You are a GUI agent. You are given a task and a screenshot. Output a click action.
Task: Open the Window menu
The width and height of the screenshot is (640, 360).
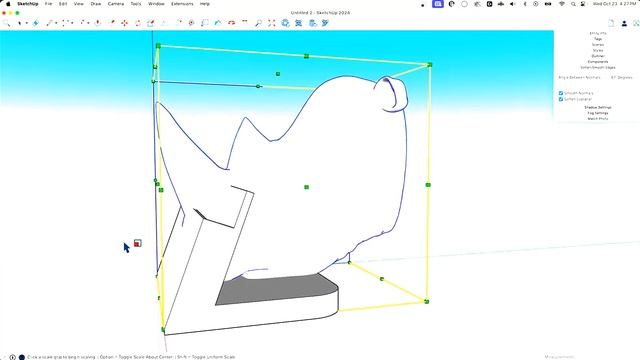(x=156, y=4)
